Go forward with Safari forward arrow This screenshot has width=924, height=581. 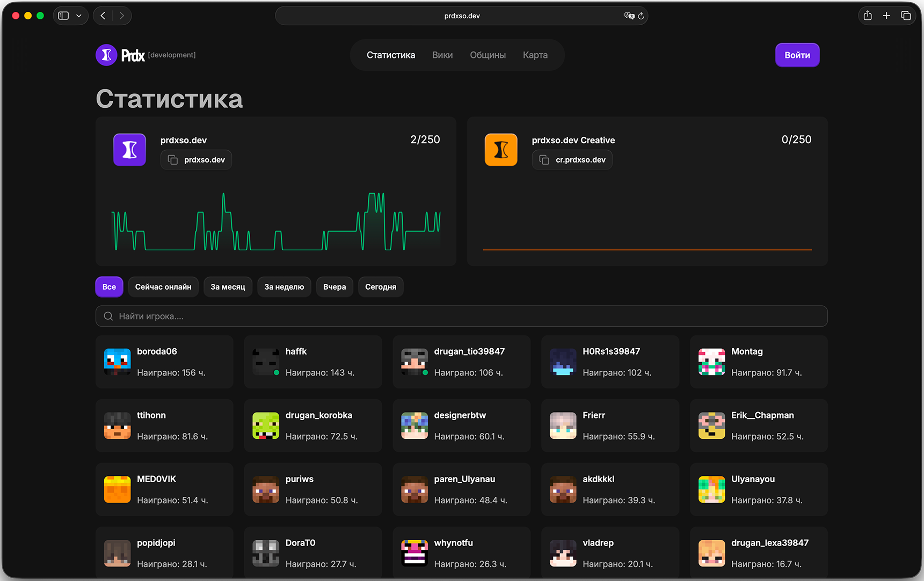point(122,16)
